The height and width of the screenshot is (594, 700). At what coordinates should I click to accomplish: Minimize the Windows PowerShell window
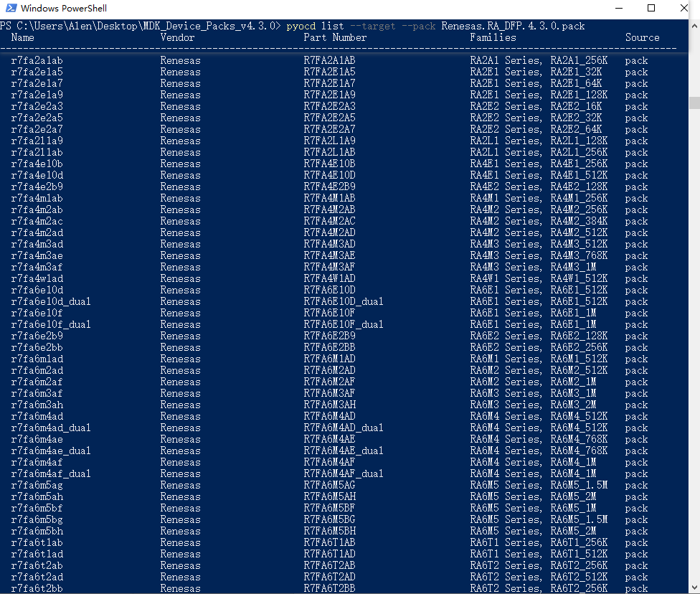click(619, 8)
